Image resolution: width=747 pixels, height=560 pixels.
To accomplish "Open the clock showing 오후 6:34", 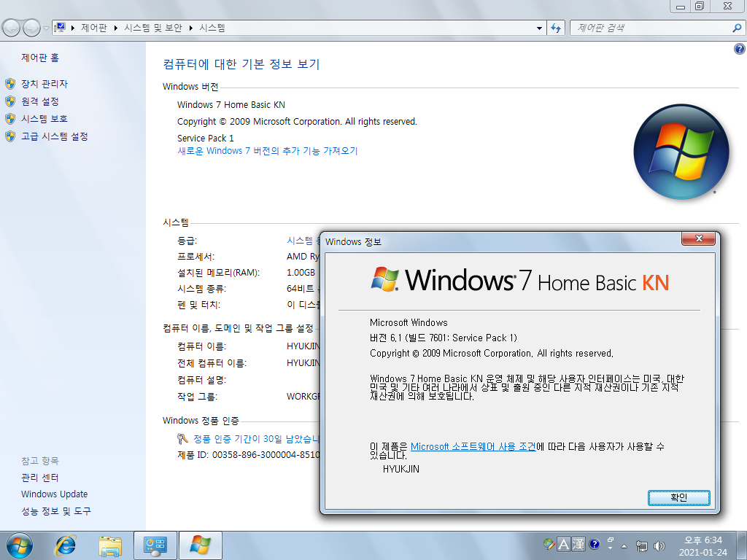I will point(703,546).
